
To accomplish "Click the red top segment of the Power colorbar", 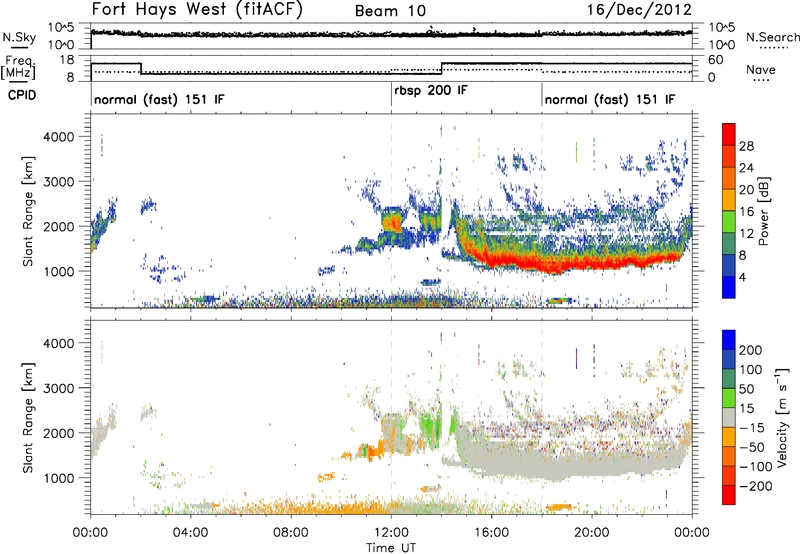I will 729,134.
